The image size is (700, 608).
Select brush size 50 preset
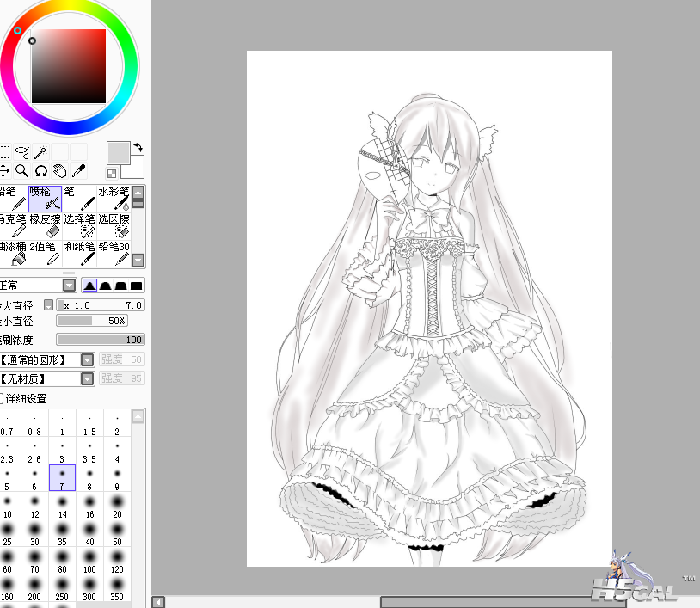[x=117, y=533]
